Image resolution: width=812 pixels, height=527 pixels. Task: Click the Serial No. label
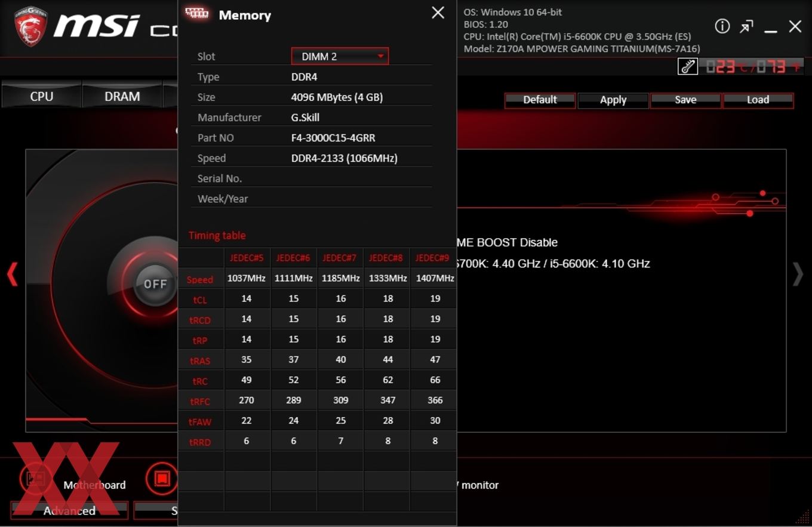(220, 178)
